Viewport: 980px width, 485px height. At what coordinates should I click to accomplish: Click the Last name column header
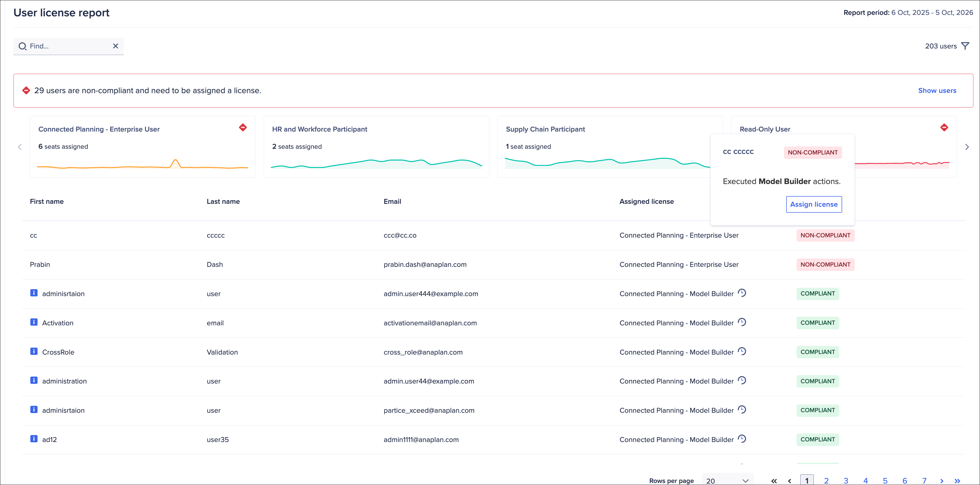223,202
